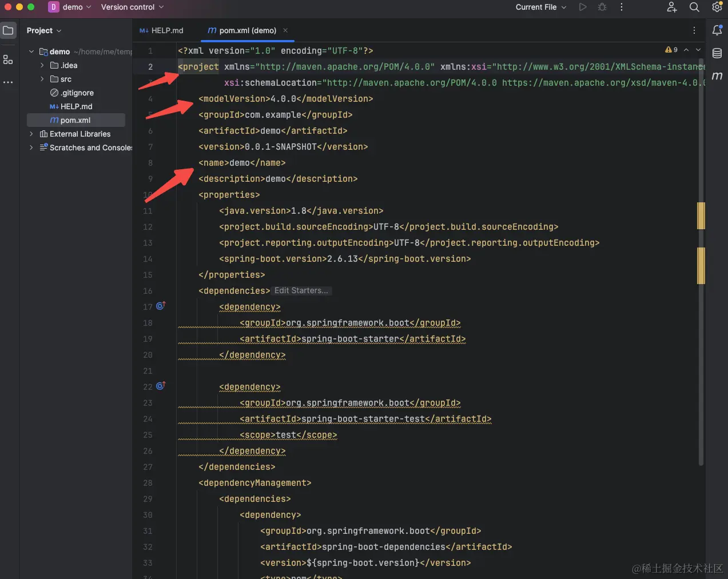Click the groupId com.example line
This screenshot has height=579, width=728.
pos(276,115)
